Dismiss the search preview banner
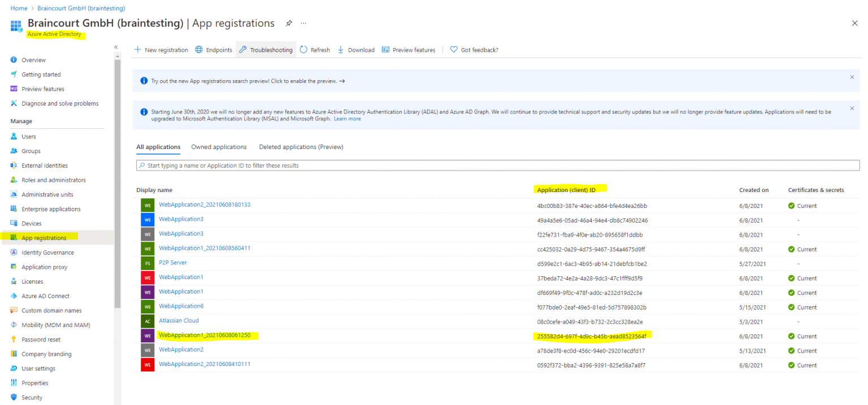The height and width of the screenshot is (405, 868). pos(852,77)
